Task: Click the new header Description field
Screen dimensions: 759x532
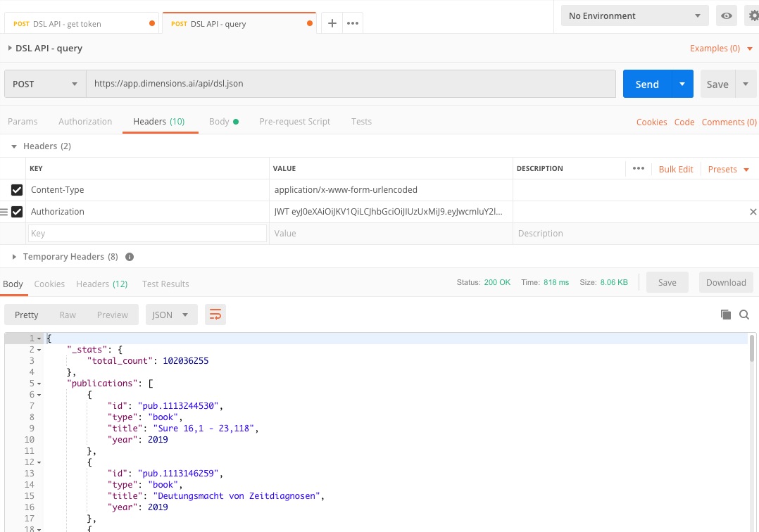Action: (635, 234)
